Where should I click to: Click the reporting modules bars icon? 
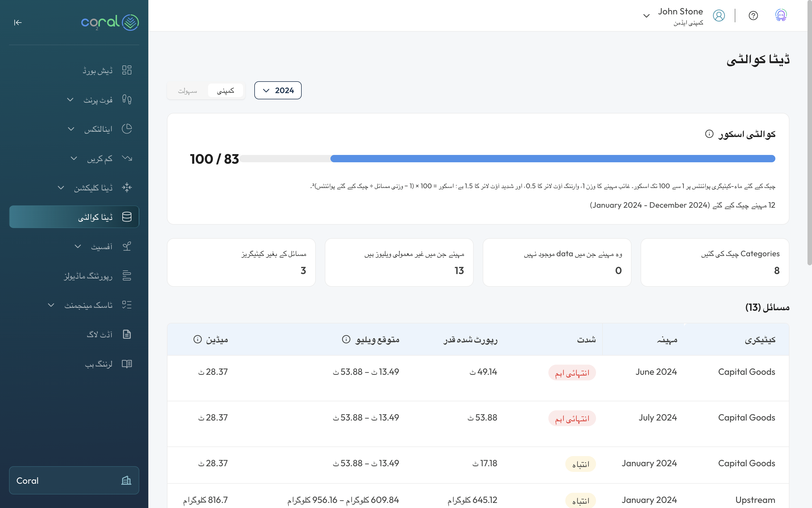coord(127,275)
